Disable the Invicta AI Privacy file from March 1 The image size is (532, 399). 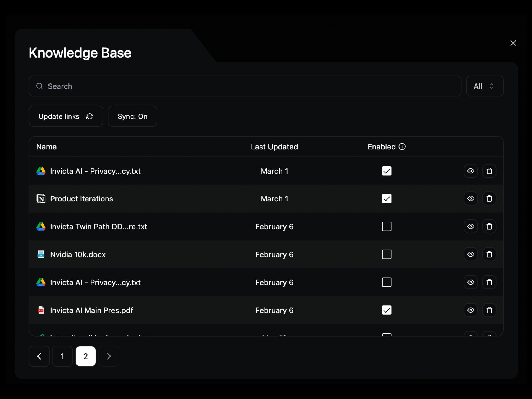[387, 171]
